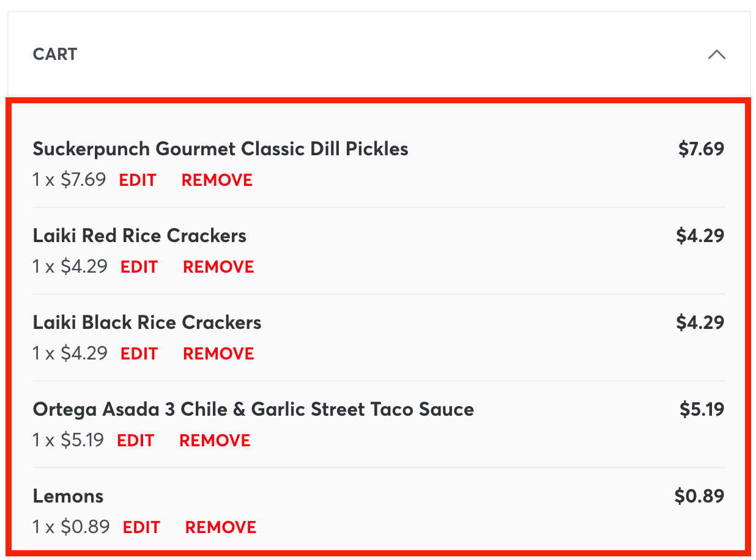Screen dimensions: 756x560
Task: Click the $7.69 pickles total price
Action: tap(701, 149)
